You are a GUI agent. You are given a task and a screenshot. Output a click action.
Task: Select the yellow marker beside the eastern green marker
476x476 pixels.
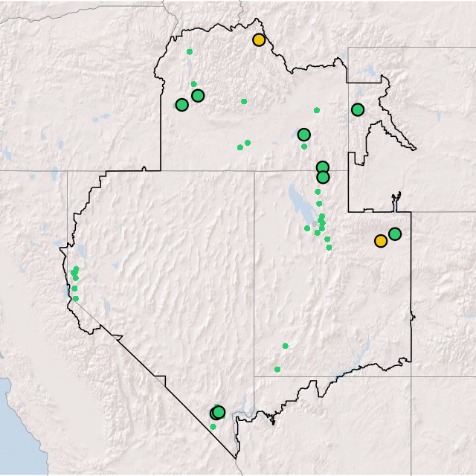click(x=381, y=241)
